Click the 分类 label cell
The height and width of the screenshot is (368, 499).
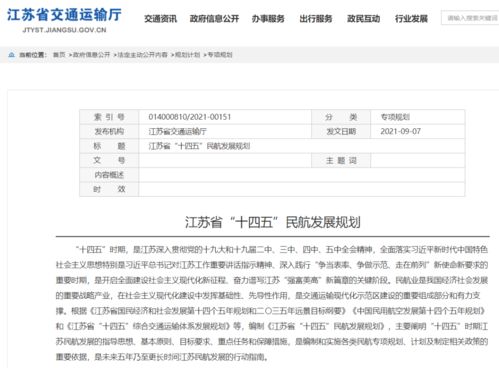[x=341, y=117]
